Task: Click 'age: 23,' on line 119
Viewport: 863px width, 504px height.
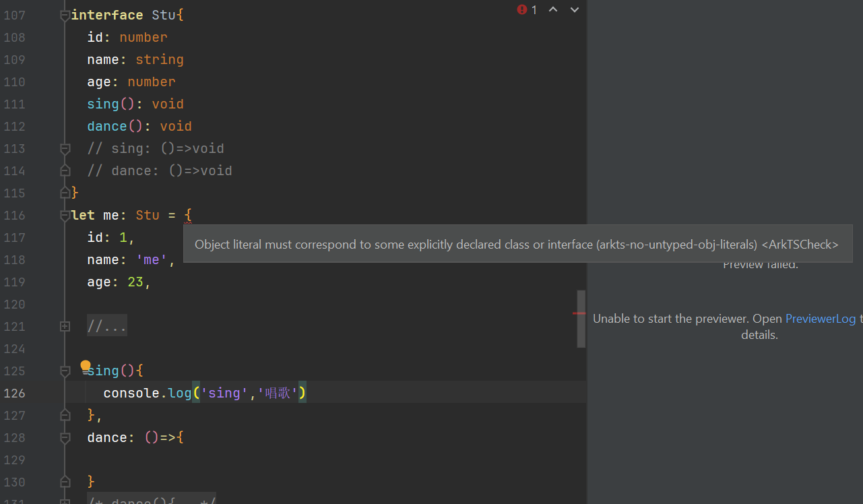Action: pyautogui.click(x=119, y=282)
